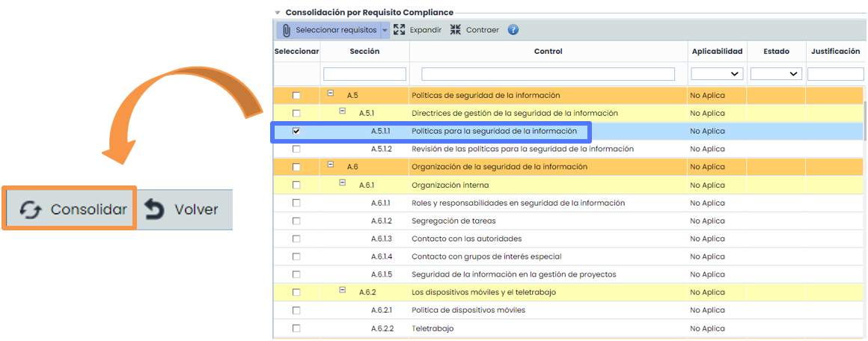Click the paperclip Seleccionar requisitos icon
The width and height of the screenshot is (868, 341).
(x=286, y=30)
